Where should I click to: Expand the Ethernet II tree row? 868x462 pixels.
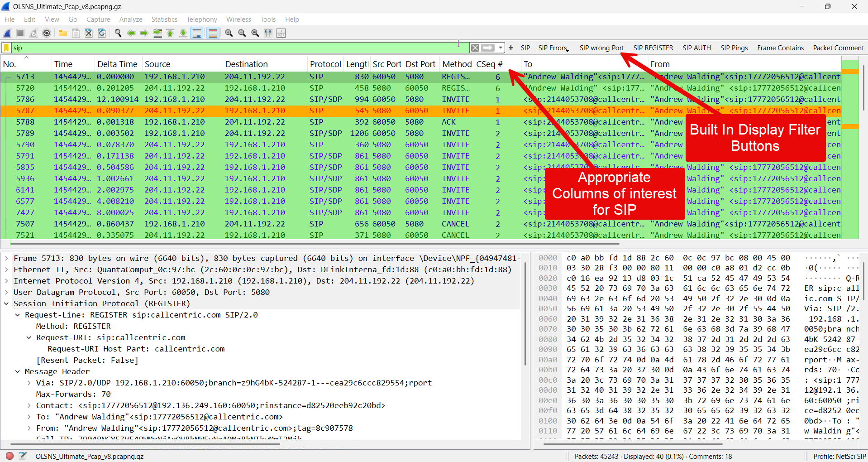pyautogui.click(x=6, y=269)
